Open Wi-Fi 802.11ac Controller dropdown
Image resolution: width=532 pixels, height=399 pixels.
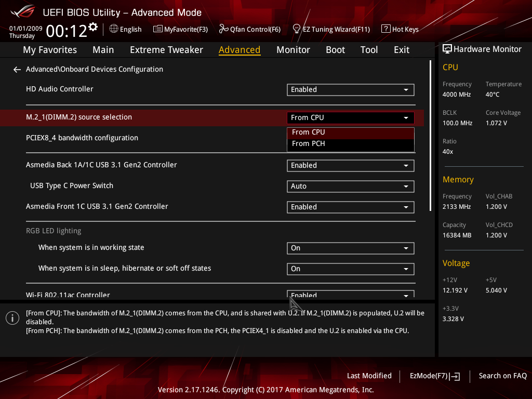351,294
